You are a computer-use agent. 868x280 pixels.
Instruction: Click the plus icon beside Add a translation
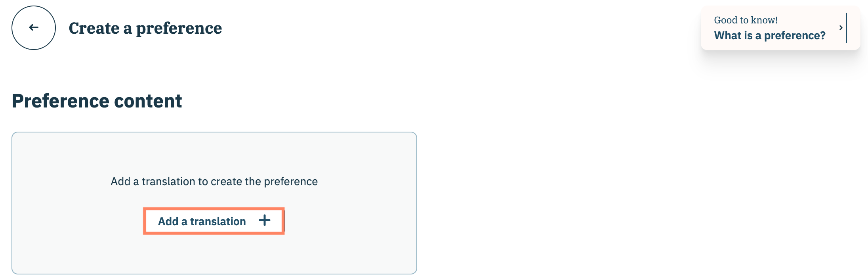click(265, 221)
